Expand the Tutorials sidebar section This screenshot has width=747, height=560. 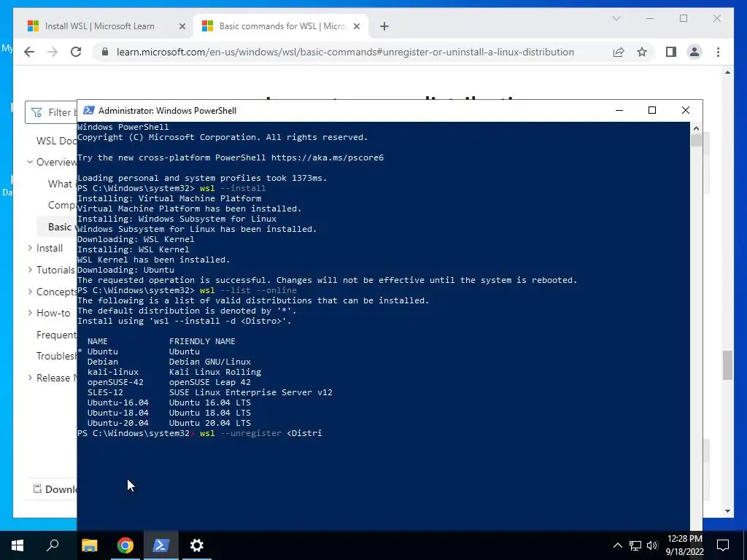[30, 270]
